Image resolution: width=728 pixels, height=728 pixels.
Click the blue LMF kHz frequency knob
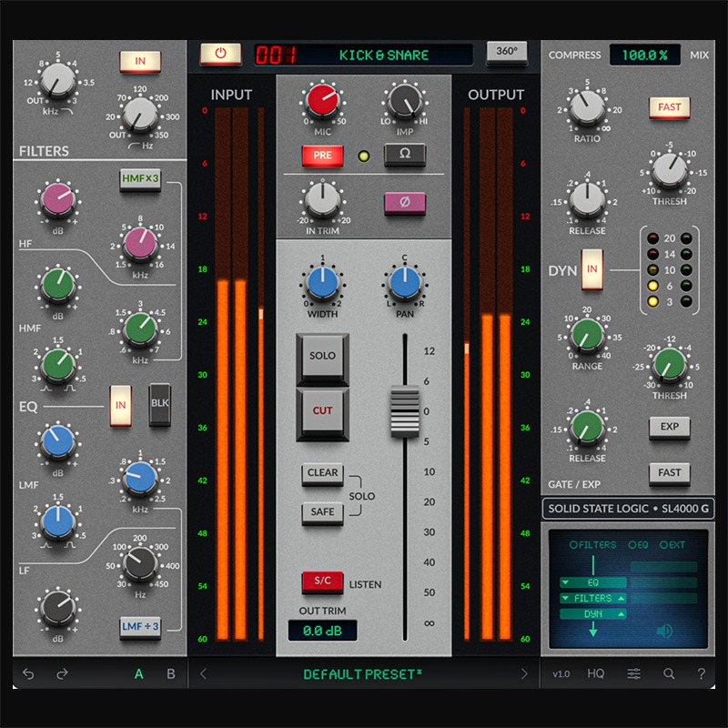[x=140, y=478]
